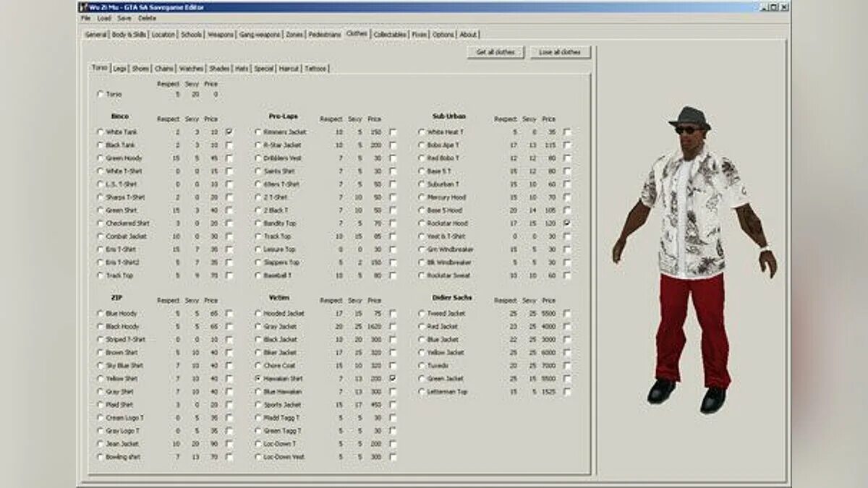Select the Rockstar Hood radio button
The width and height of the screenshot is (868, 488).
tap(422, 223)
